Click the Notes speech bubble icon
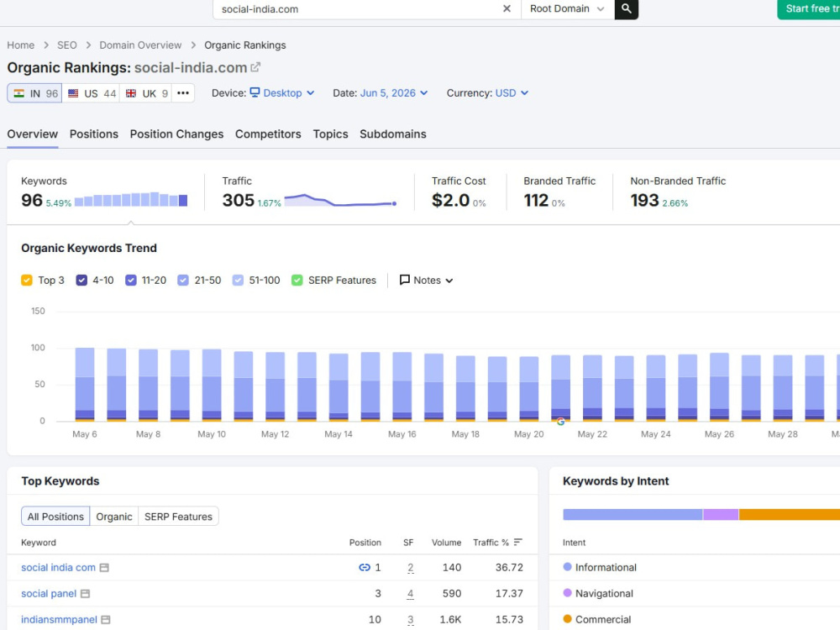This screenshot has width=840, height=630. point(405,280)
